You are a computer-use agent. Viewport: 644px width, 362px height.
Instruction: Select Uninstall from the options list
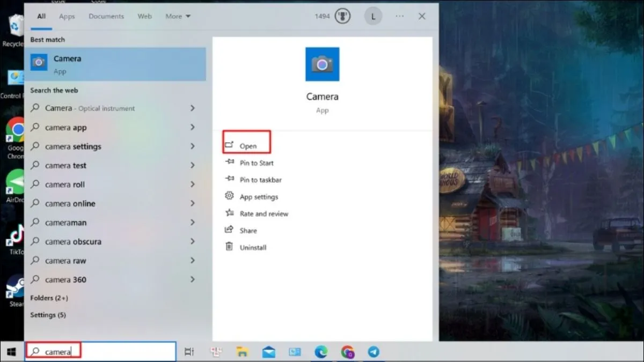253,247
